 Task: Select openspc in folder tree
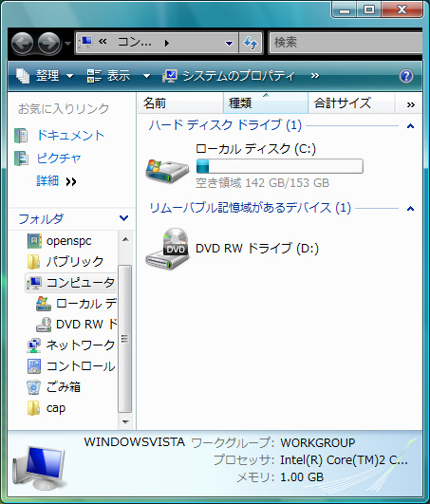[68, 241]
